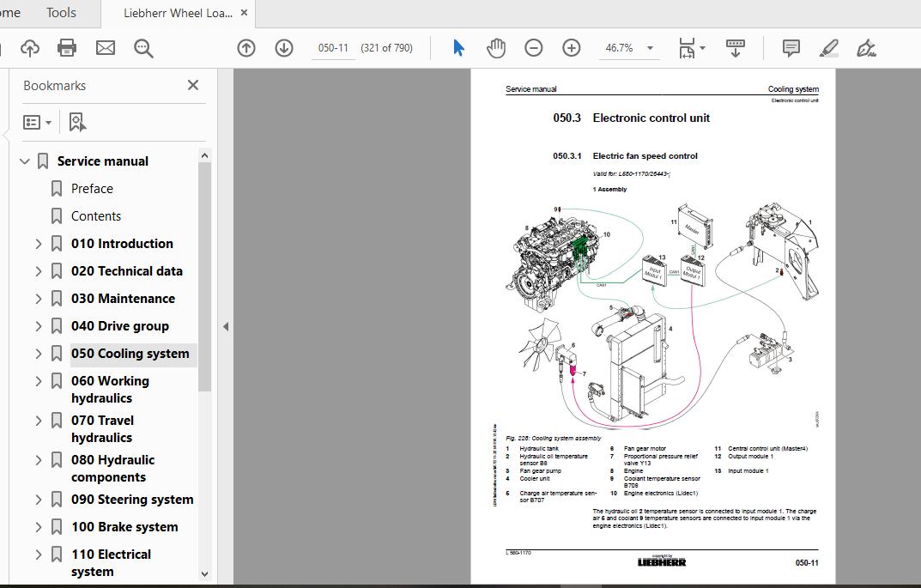Add a sticky note comment
Image resolution: width=921 pixels, height=588 pixels.
pyautogui.click(x=791, y=48)
